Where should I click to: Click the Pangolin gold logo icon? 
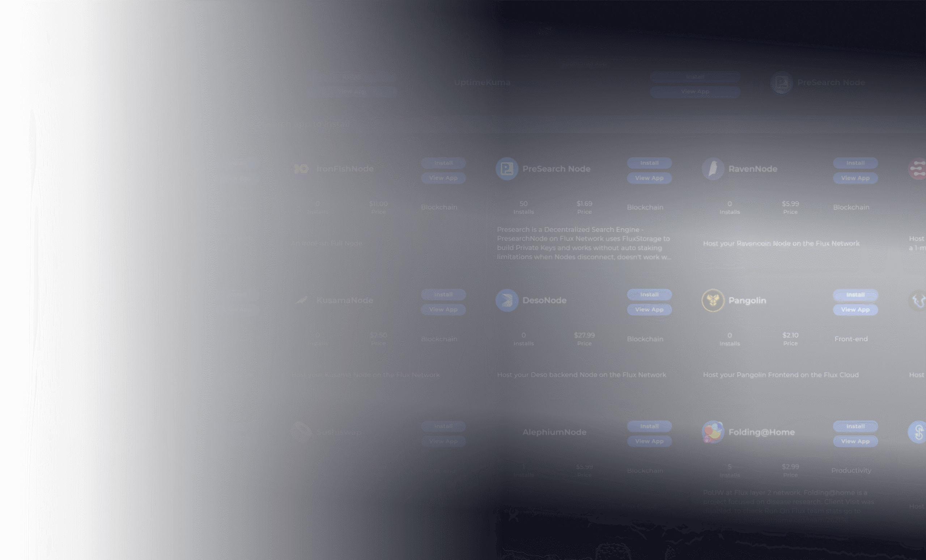tap(713, 300)
